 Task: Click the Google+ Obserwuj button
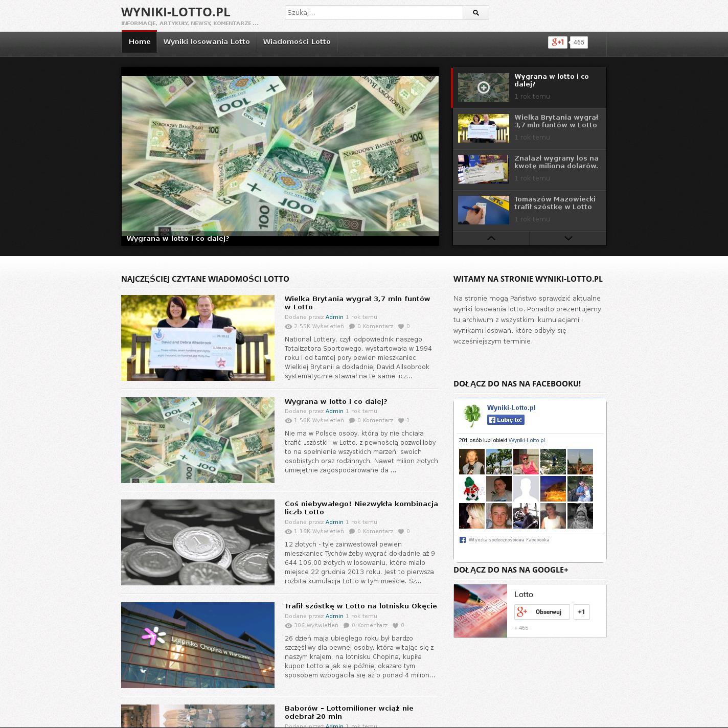pyautogui.click(x=542, y=612)
